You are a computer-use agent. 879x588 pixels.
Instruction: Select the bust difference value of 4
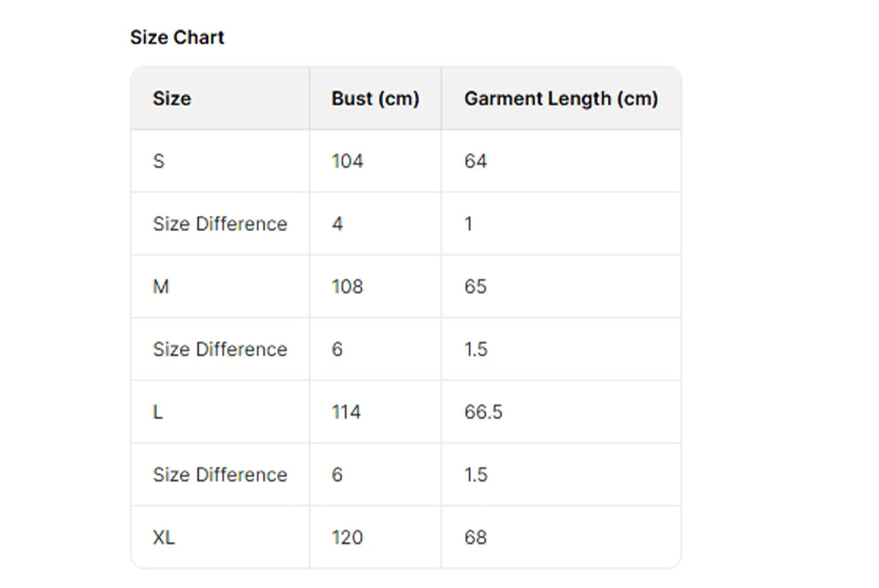pos(338,224)
